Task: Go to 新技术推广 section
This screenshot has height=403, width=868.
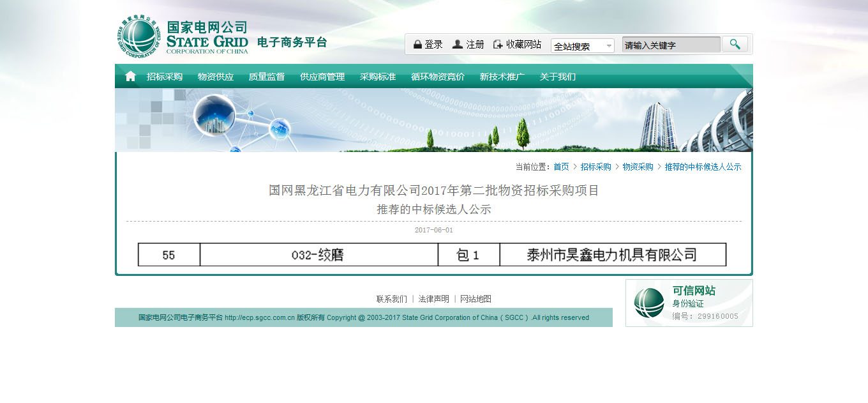Action: point(502,77)
